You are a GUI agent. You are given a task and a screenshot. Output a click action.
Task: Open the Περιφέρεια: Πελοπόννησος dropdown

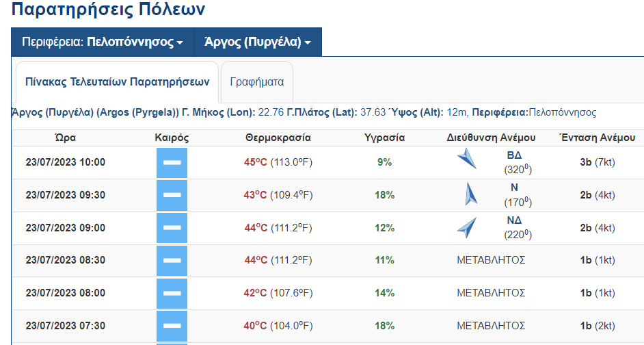pos(103,42)
